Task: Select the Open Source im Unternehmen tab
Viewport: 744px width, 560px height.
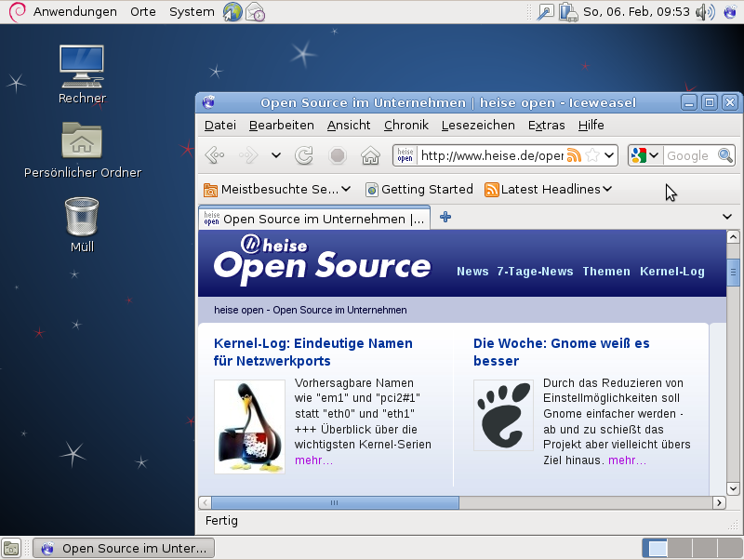Action: click(x=314, y=219)
